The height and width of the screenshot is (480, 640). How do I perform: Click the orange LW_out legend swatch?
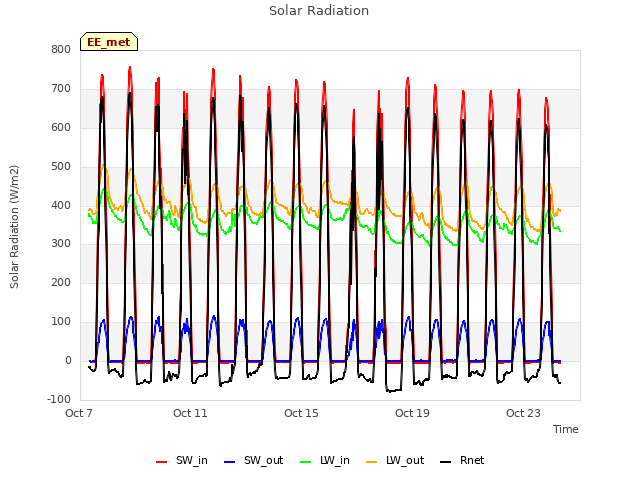tap(371, 462)
